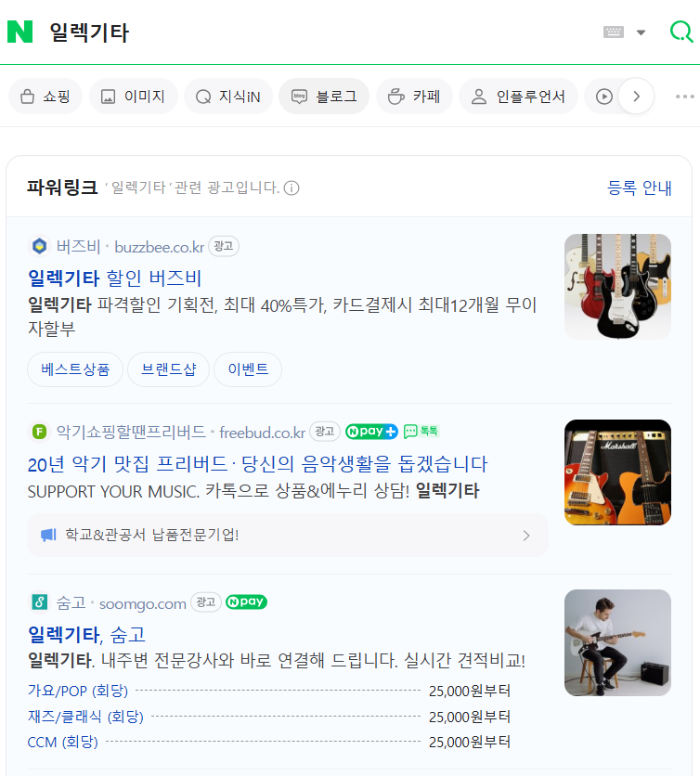Click the 숨고 description about 전문강사
The height and width of the screenshot is (776, 700).
277,660
